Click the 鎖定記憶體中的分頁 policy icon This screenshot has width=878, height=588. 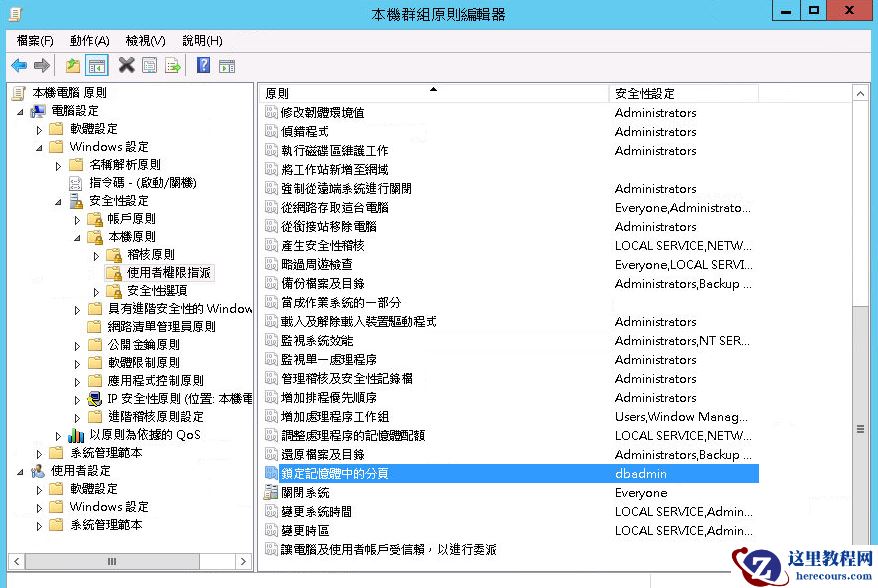(271, 474)
